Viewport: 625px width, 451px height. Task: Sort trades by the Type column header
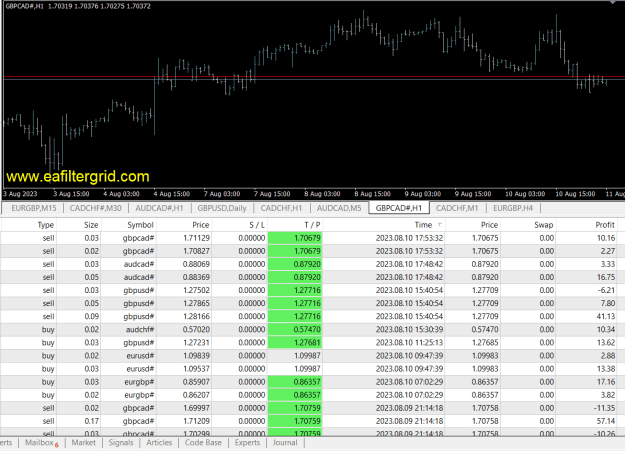pyautogui.click(x=45, y=225)
